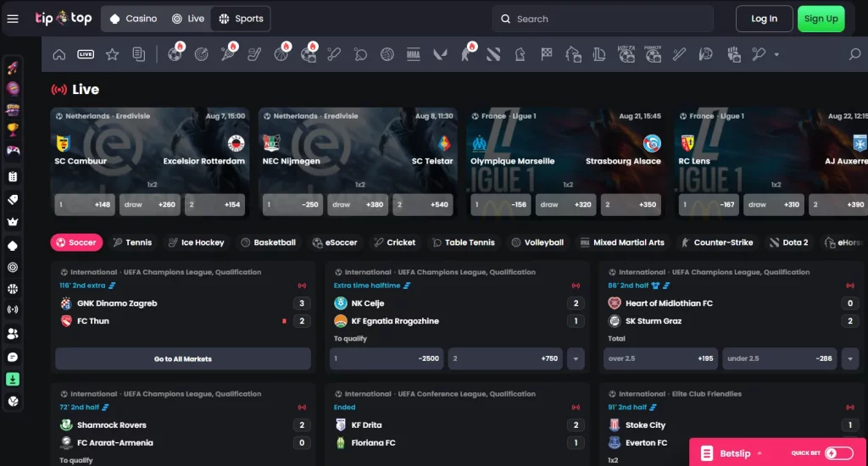Select the Valorant icon in sports toolbar
Viewport: 868px width, 466px height.
click(x=440, y=54)
